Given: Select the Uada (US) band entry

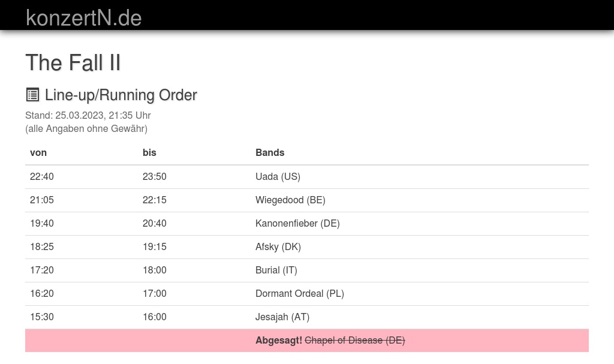Looking at the screenshot, I should [278, 176].
